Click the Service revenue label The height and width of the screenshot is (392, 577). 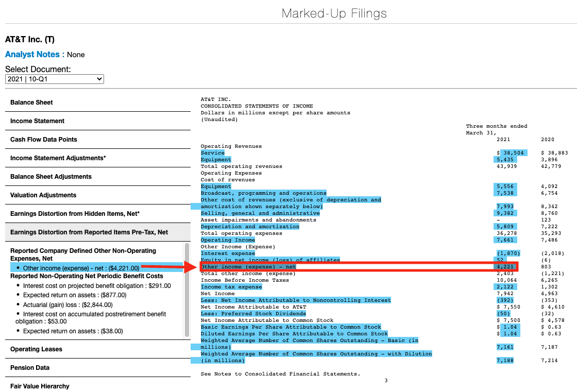point(212,153)
